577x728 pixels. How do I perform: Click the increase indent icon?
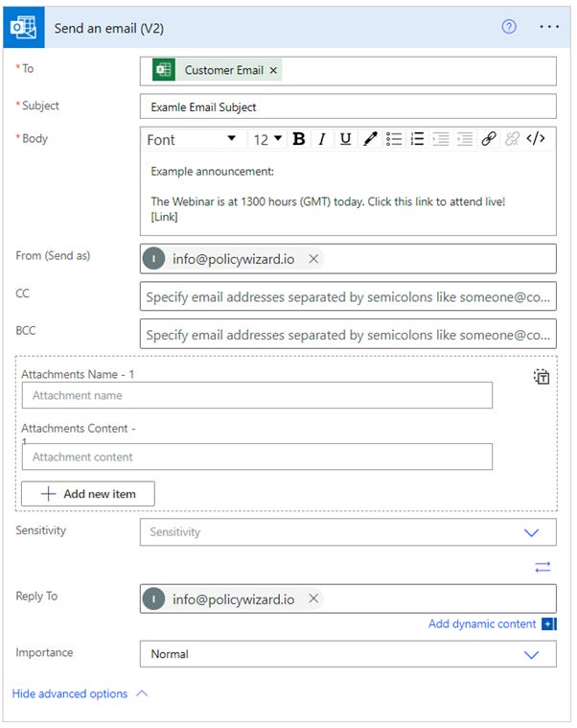[x=442, y=139]
